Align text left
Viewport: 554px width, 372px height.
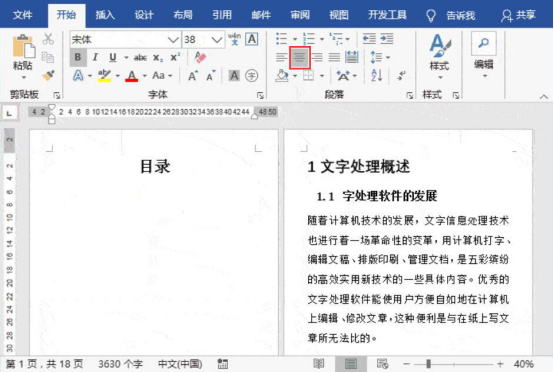[282, 57]
